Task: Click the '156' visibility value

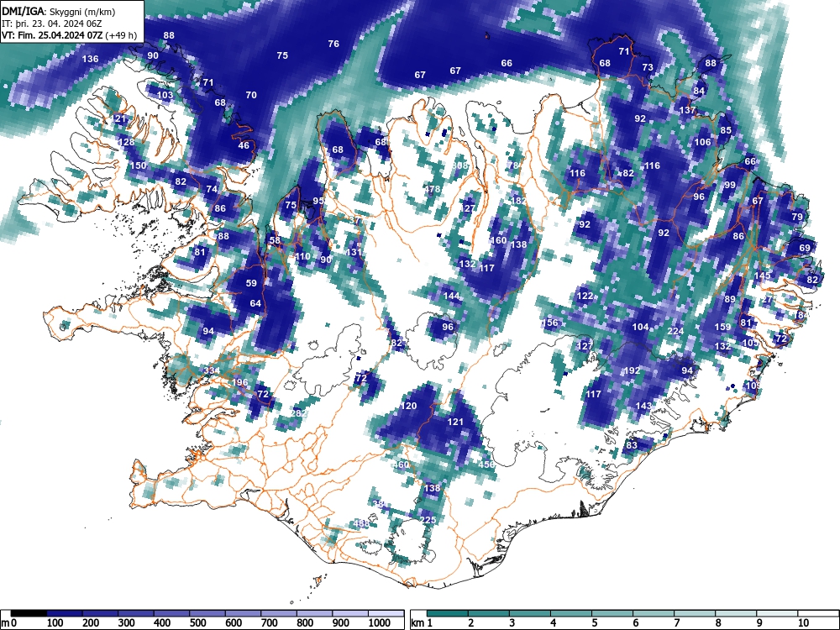Action: (x=549, y=323)
